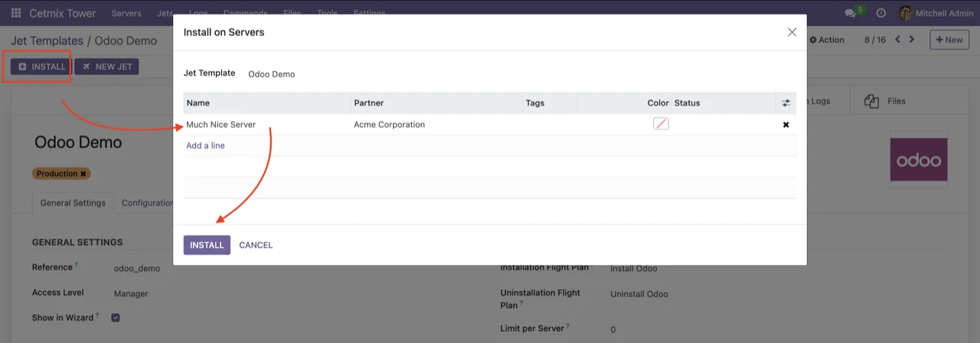Click the Install button in the toolbar
The width and height of the screenshot is (980, 343).
[x=41, y=67]
